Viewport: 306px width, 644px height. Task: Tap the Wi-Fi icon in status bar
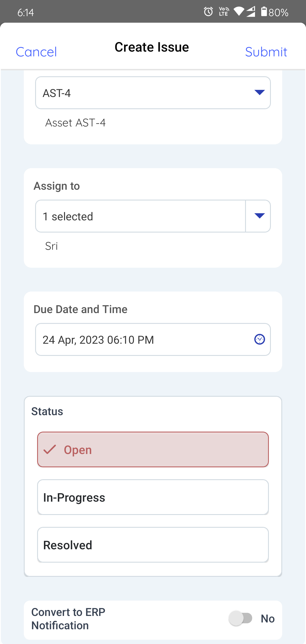click(239, 12)
